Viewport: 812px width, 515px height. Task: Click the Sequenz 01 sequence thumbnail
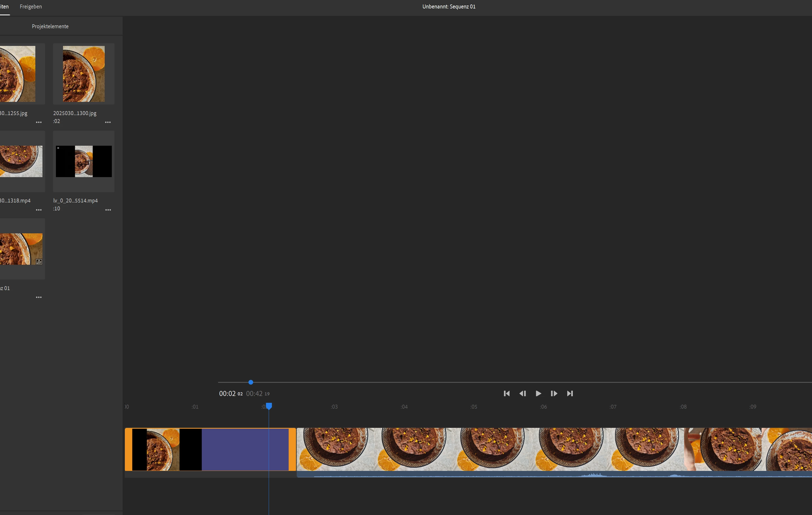(21, 249)
